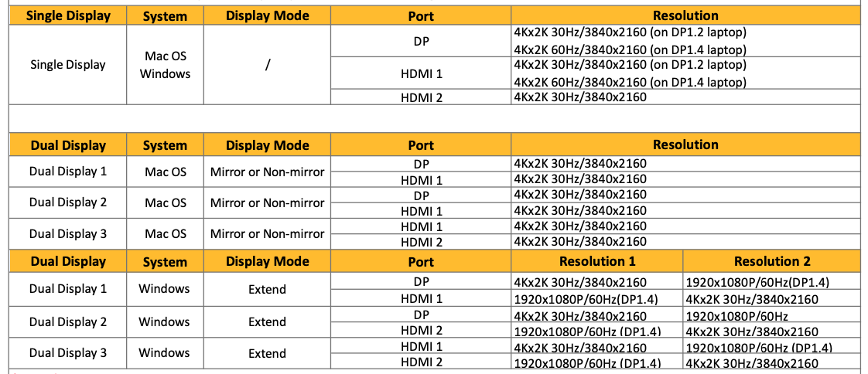Select Windows Dual Display 3 row label
The image size is (868, 374).
(x=67, y=352)
